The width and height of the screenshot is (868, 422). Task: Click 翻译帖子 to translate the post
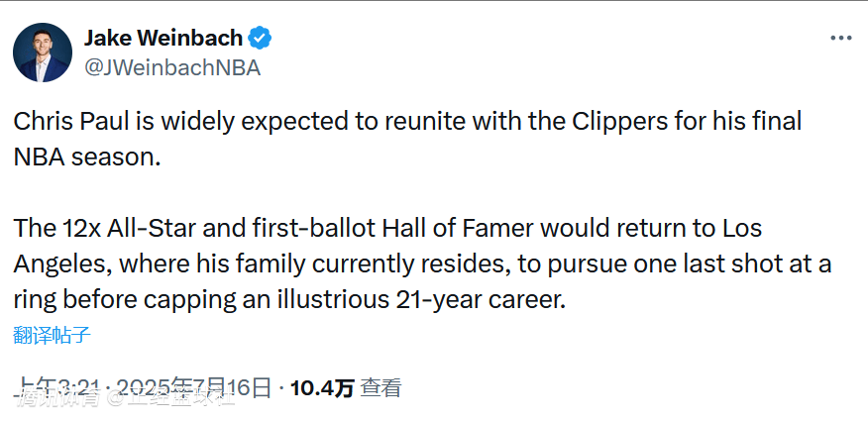pyautogui.click(x=53, y=335)
